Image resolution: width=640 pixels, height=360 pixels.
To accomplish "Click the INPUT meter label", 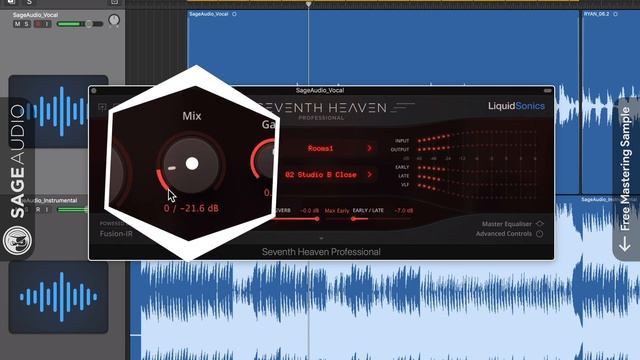I will coord(402,141).
